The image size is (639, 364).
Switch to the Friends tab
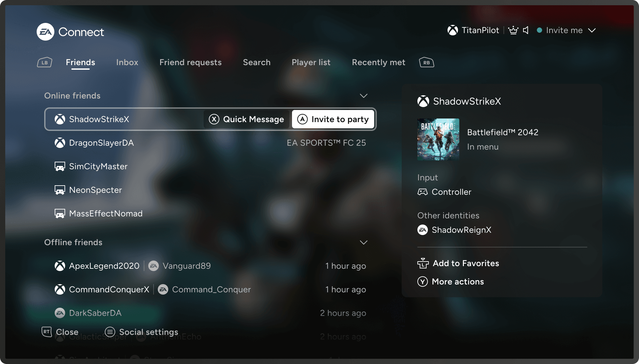coord(81,62)
